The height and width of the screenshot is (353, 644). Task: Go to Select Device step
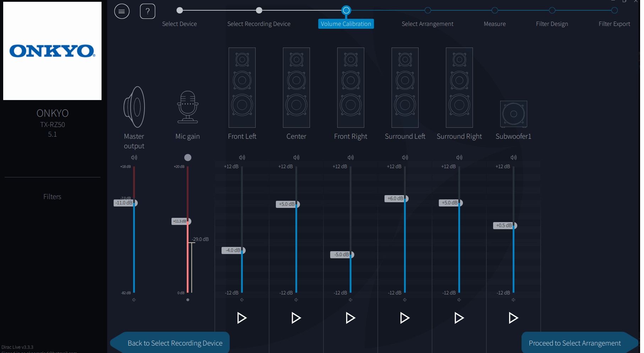tap(180, 11)
